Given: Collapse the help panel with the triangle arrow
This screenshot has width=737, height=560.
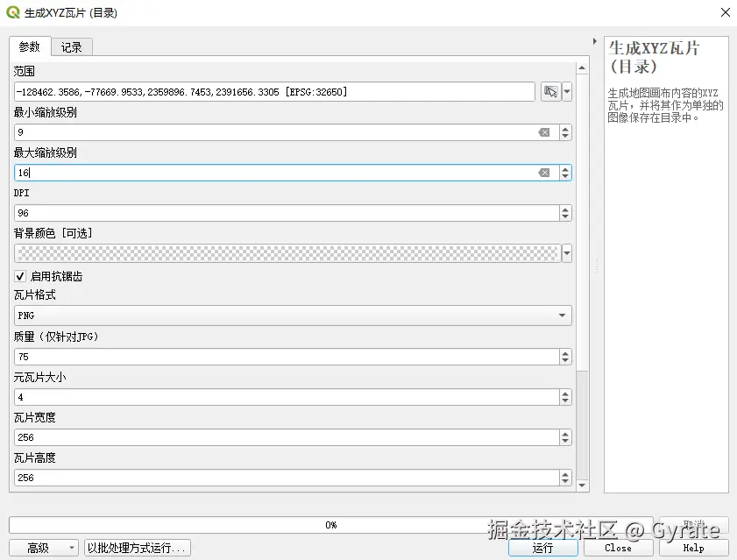Looking at the screenshot, I should pos(594,41).
